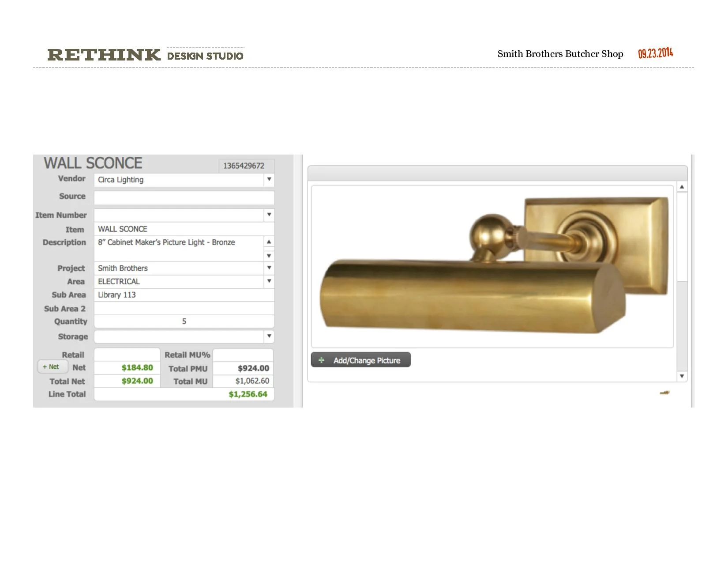Click the Area field showing ELECTRICAL
Viewport: 728px width, 563px height.
click(179, 281)
